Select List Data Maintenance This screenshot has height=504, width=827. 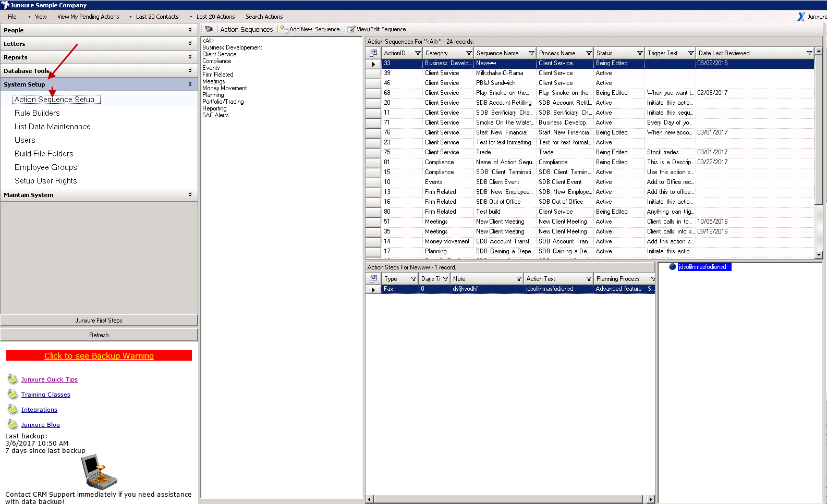click(x=53, y=127)
